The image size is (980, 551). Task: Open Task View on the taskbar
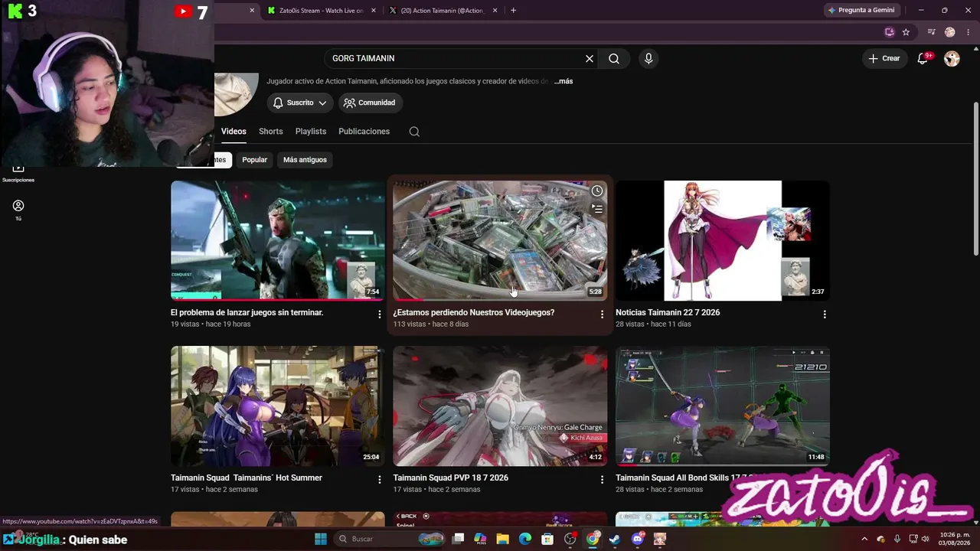pos(458,539)
